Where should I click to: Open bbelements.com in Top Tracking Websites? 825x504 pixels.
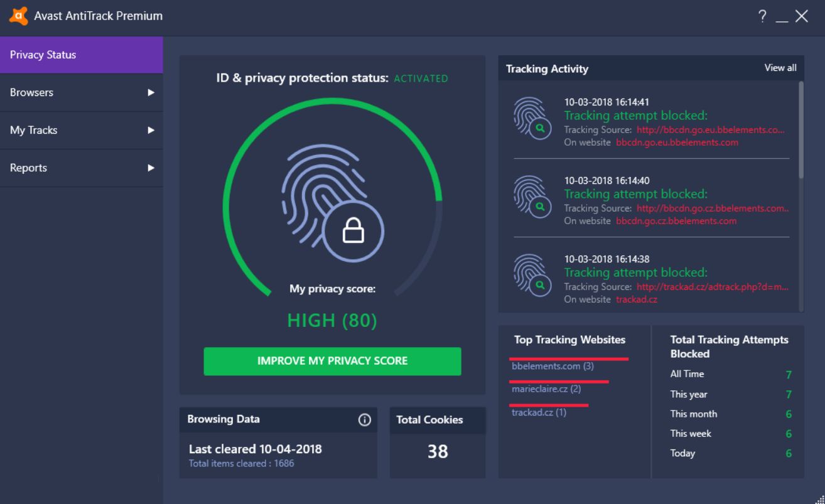(553, 367)
